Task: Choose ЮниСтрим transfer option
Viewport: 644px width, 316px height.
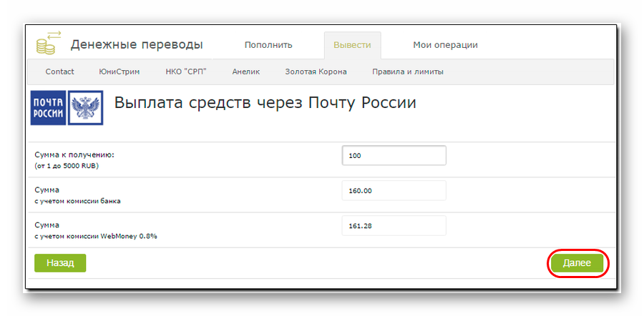Action: tap(119, 71)
